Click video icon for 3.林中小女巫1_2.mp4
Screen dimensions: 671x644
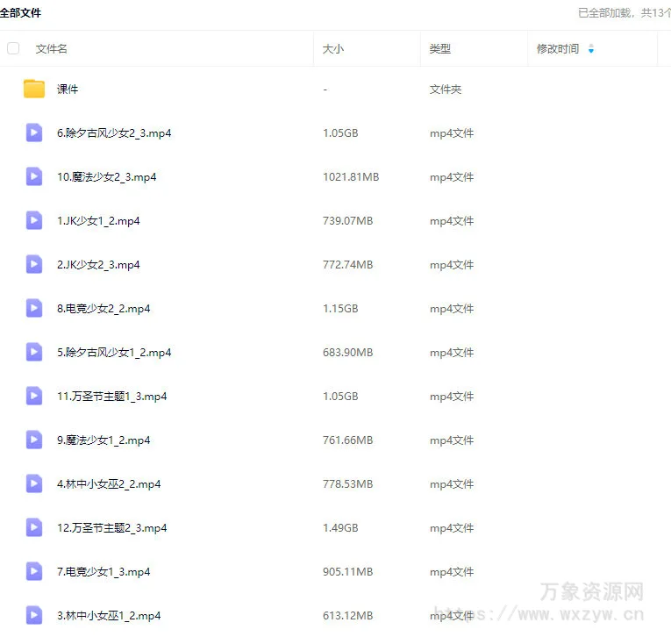click(x=34, y=615)
